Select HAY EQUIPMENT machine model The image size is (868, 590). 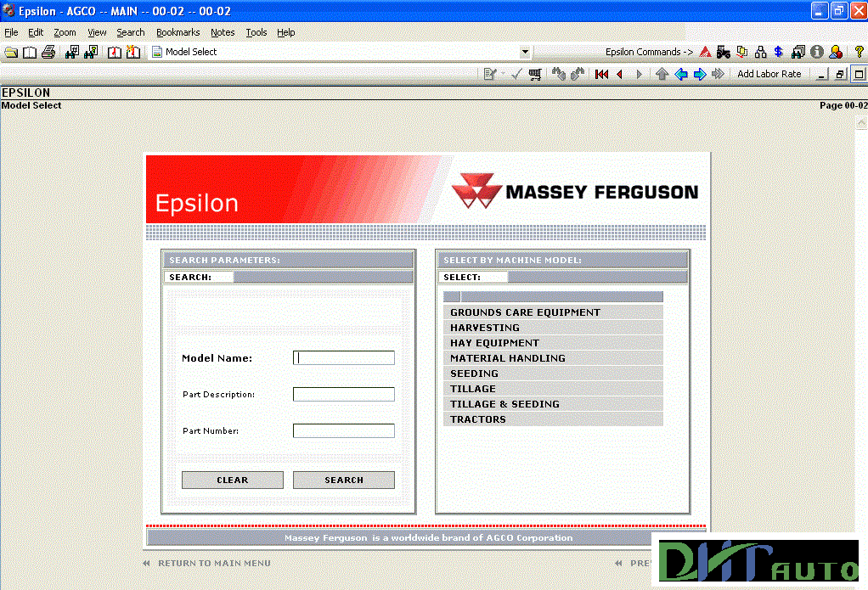pos(553,343)
